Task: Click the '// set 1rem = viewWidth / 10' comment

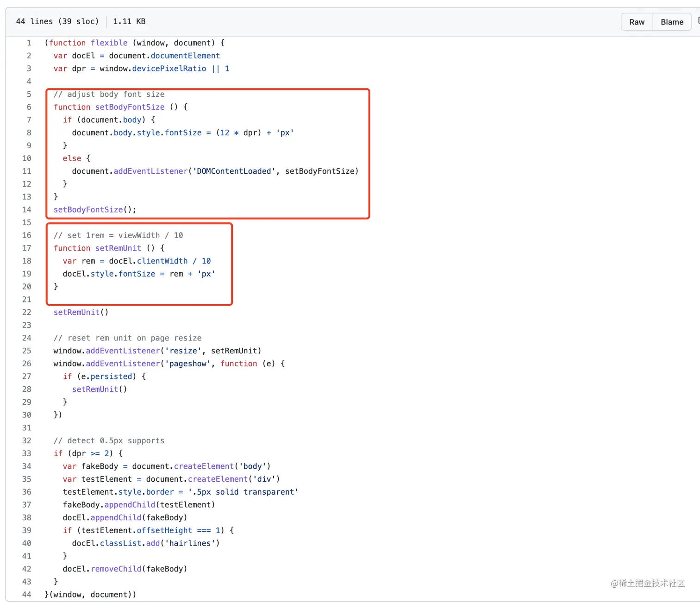Action: click(119, 235)
